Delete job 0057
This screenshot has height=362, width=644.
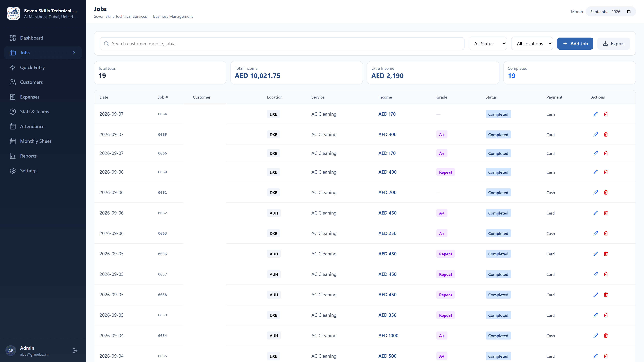pyautogui.click(x=606, y=274)
